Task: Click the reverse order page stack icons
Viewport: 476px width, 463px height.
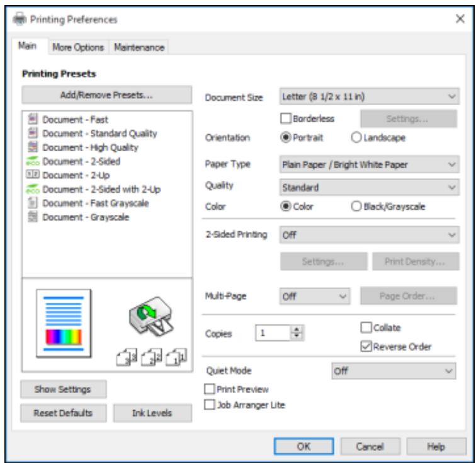Action: tap(152, 357)
